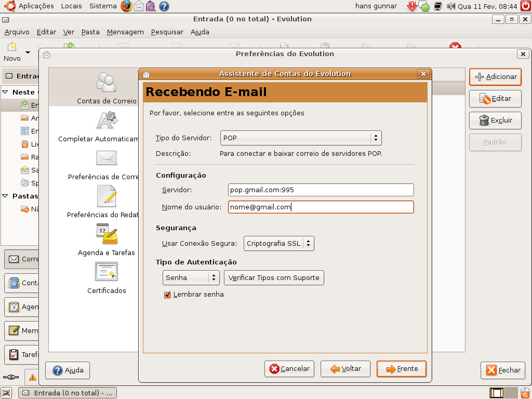
Task: Click the Servidor input field
Action: click(x=321, y=190)
